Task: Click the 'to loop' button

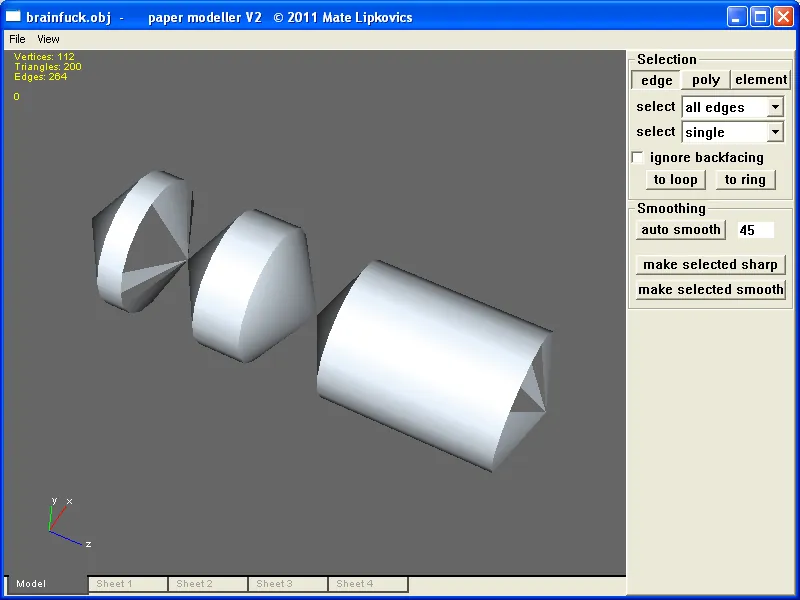Action: click(x=676, y=180)
